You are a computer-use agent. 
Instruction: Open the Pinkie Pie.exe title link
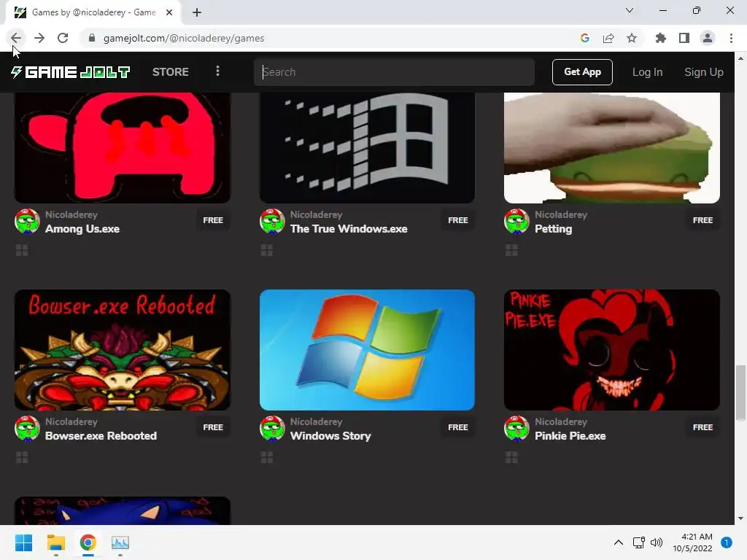tap(570, 436)
